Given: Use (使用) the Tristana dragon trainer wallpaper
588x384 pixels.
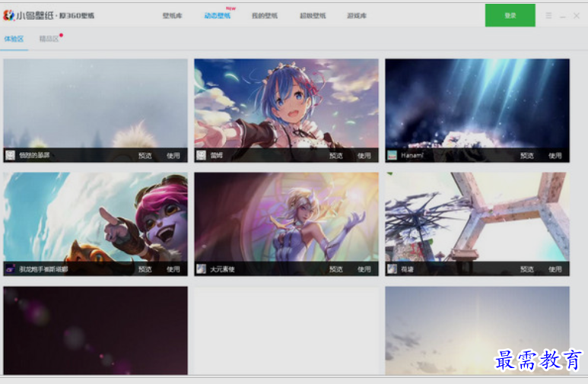Looking at the screenshot, I should click(x=173, y=269).
